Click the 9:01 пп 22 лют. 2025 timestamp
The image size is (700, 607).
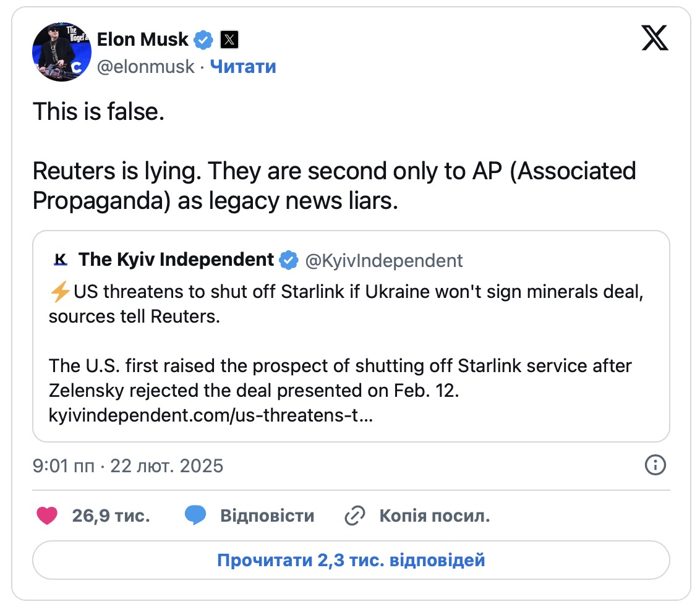[x=127, y=465]
